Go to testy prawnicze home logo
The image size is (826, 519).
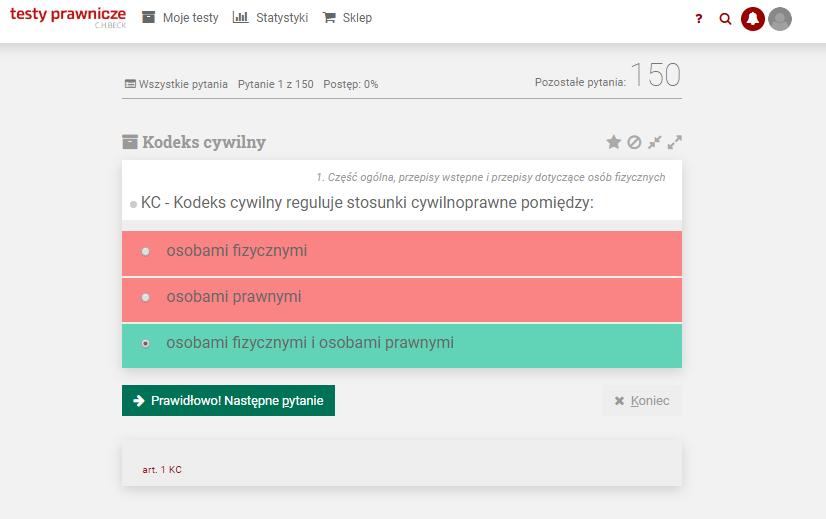[x=68, y=17]
